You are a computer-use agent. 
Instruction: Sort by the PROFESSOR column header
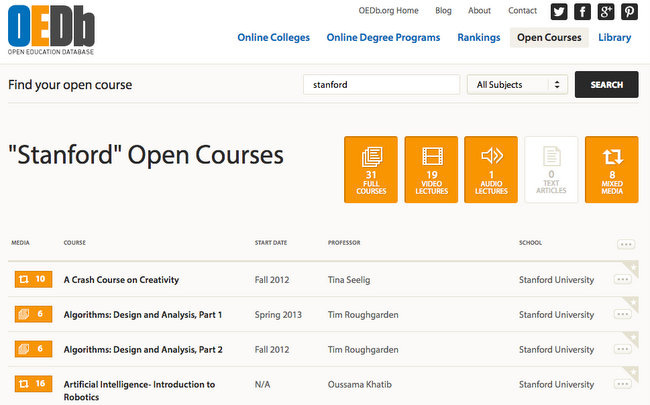point(344,243)
